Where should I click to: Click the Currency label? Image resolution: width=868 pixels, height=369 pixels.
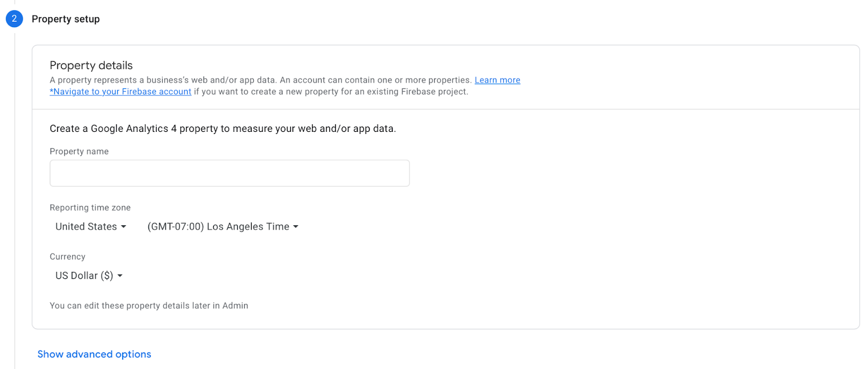(x=67, y=257)
